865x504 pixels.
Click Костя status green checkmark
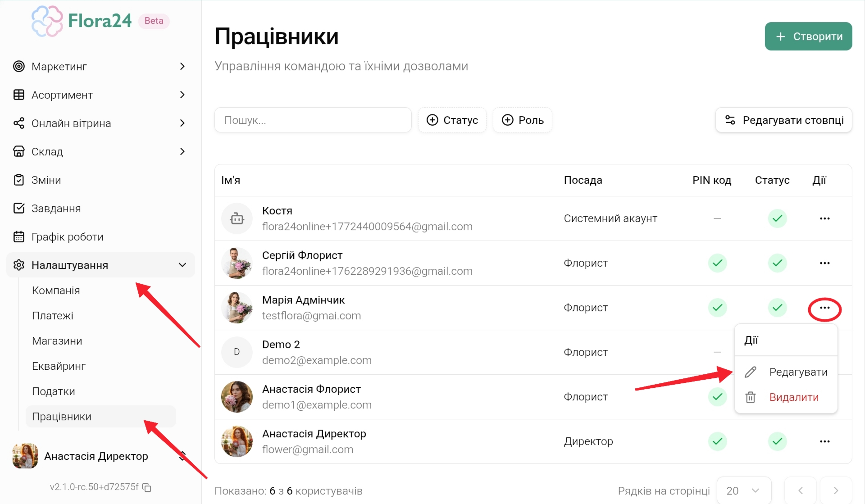[x=777, y=218]
